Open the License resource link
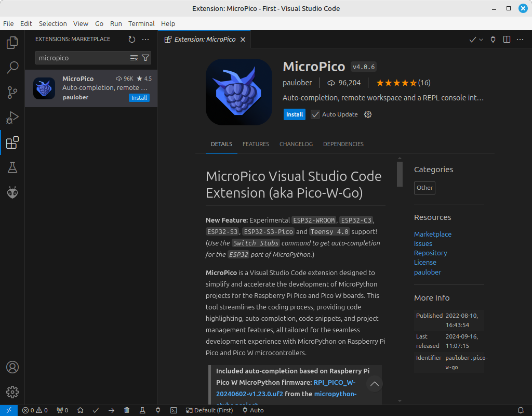 click(425, 263)
